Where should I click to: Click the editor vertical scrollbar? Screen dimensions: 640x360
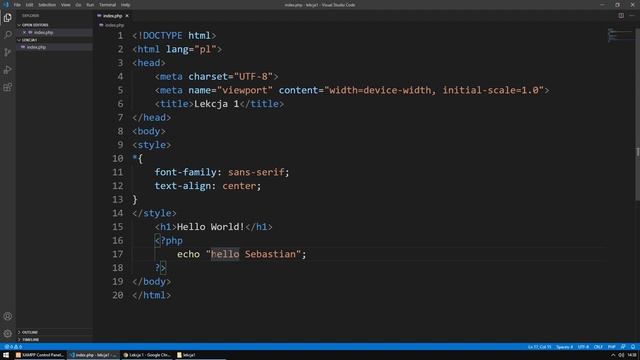click(x=637, y=114)
